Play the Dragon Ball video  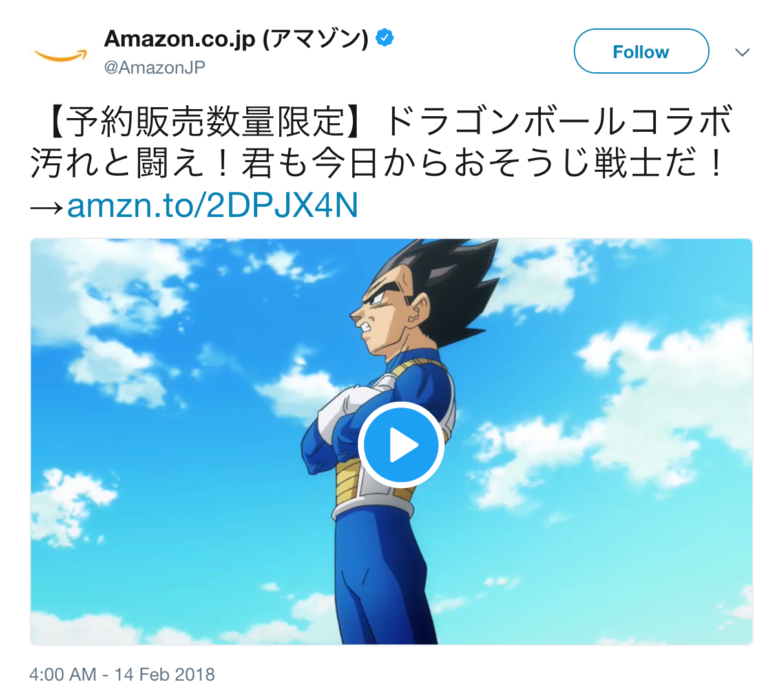click(401, 445)
